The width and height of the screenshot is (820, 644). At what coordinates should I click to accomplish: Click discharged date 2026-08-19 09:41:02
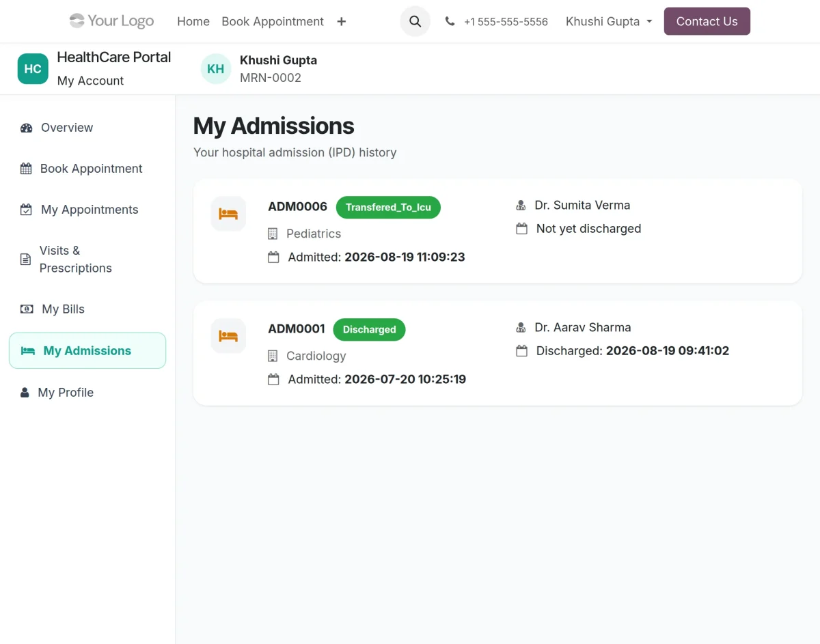(x=668, y=351)
